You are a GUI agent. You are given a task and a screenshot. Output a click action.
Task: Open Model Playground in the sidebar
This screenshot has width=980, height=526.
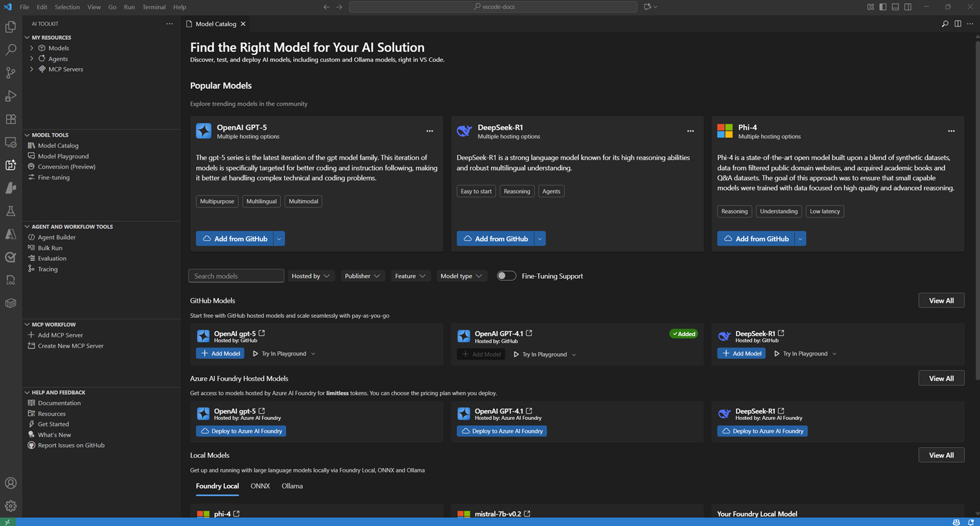point(63,156)
